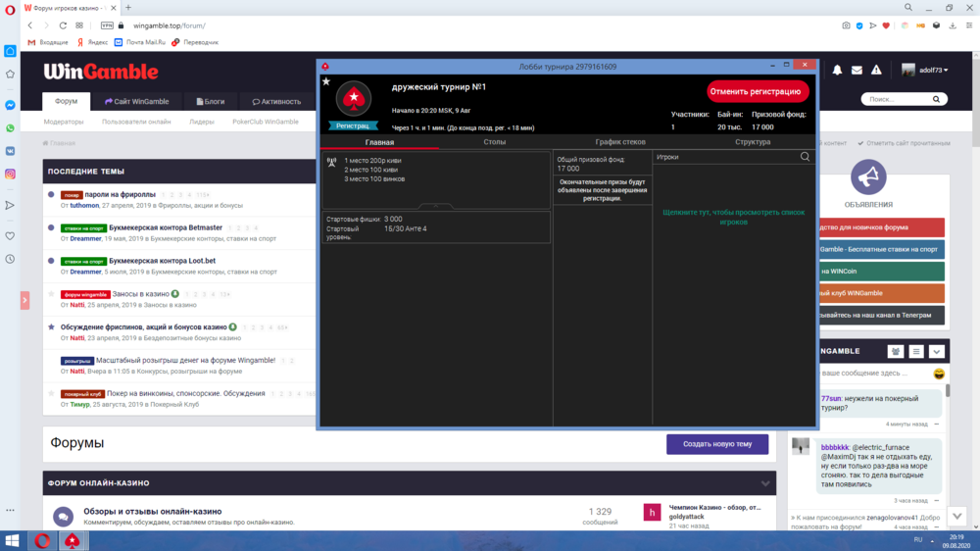Open Opera easy setup icon
The height and width of the screenshot is (551, 980).
tap(969, 25)
